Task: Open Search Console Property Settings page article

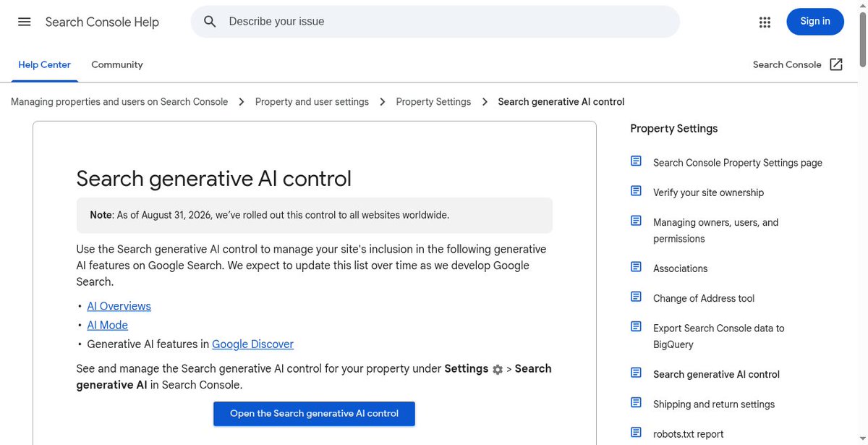Action: 738,163
